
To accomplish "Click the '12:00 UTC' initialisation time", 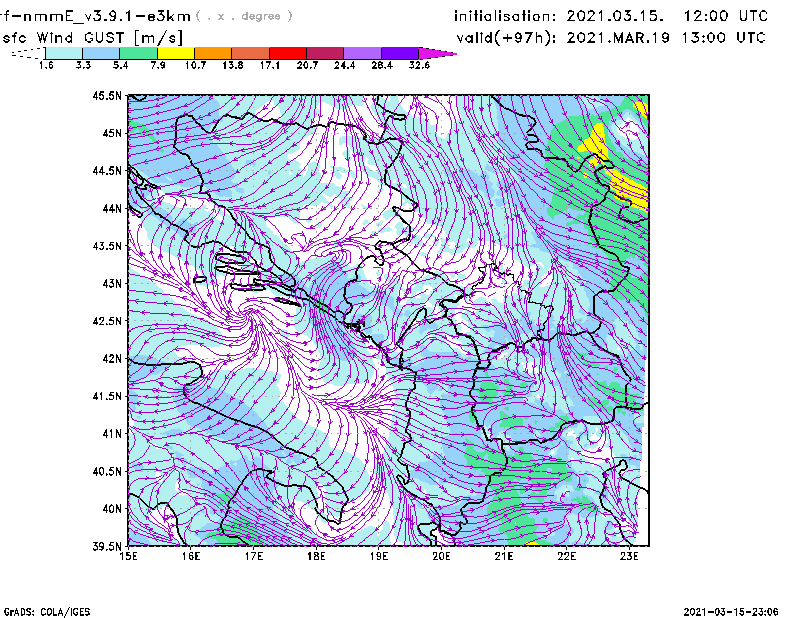I will (x=726, y=16).
